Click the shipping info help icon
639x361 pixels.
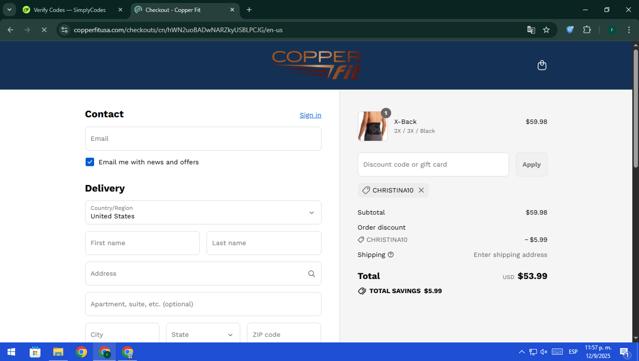[391, 255]
